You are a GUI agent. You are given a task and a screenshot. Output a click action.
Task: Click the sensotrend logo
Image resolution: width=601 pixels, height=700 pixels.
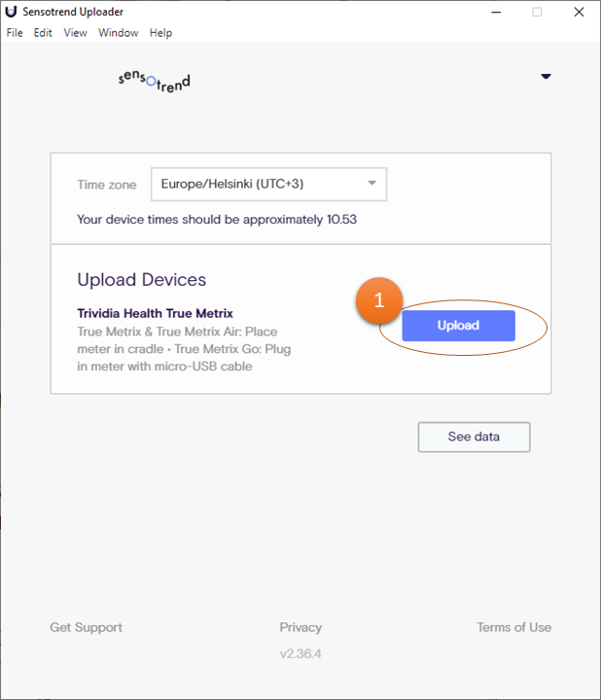coord(154,82)
